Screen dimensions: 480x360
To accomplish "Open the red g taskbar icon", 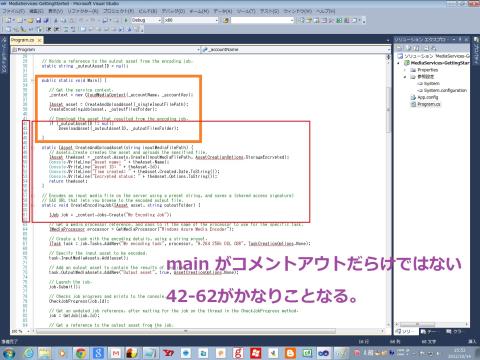I will (238, 353).
